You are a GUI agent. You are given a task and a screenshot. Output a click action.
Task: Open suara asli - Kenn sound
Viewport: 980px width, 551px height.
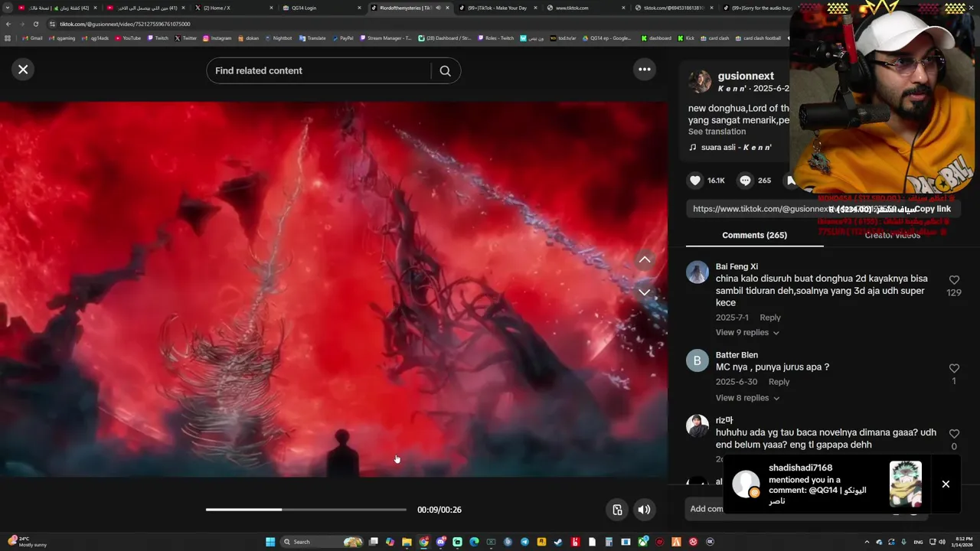730,147
